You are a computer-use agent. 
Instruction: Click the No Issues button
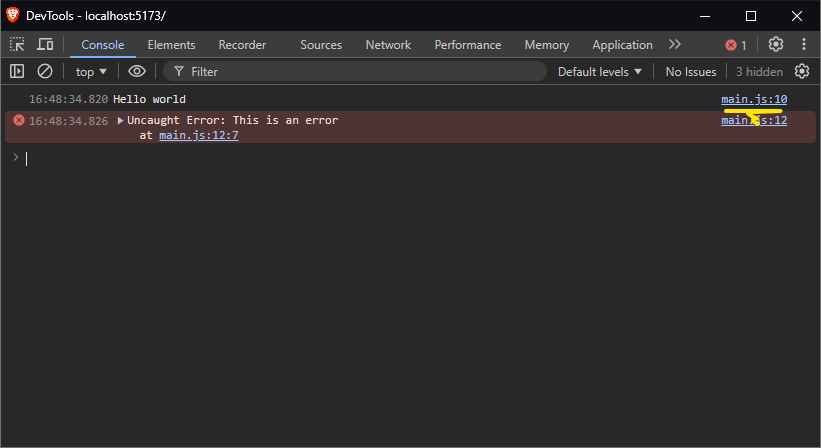pyautogui.click(x=690, y=72)
